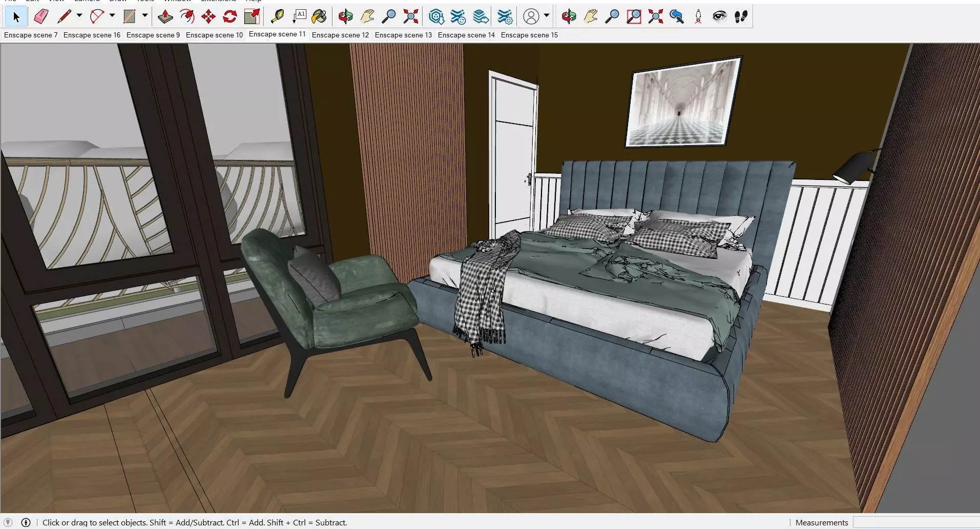Expand the Arc tool dropdown arrow
Screen dimensions: 980x529
(112, 16)
